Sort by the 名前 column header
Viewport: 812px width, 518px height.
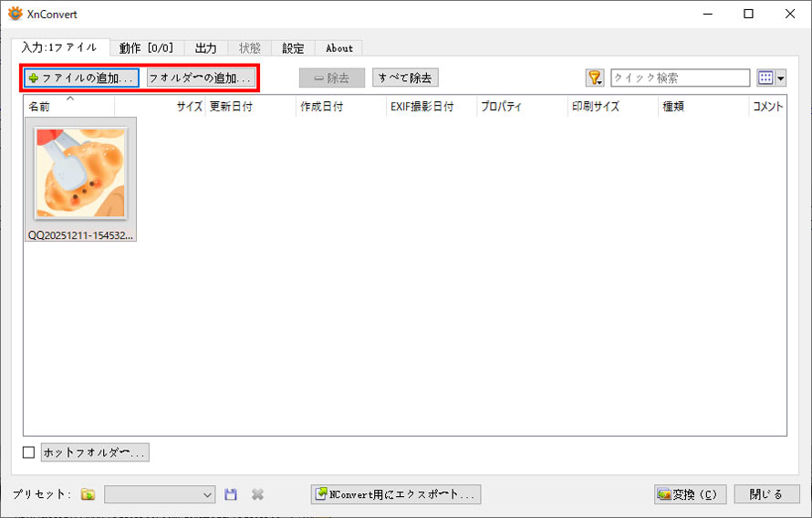pos(68,106)
